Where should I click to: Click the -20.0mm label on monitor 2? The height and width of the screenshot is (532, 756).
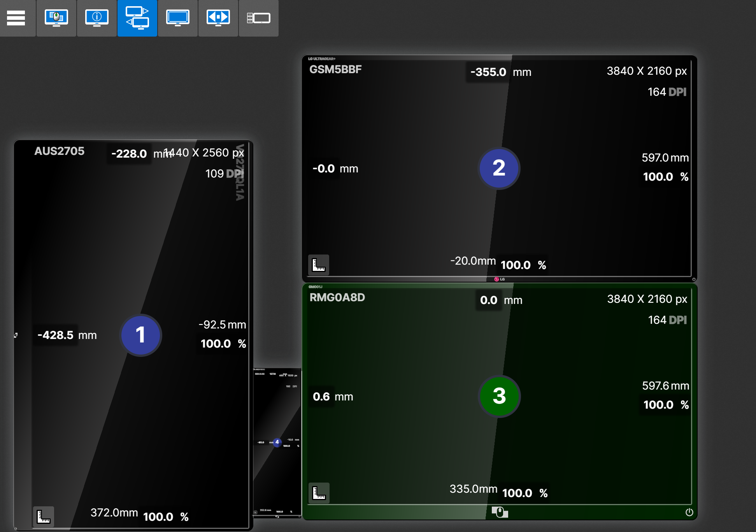(473, 261)
